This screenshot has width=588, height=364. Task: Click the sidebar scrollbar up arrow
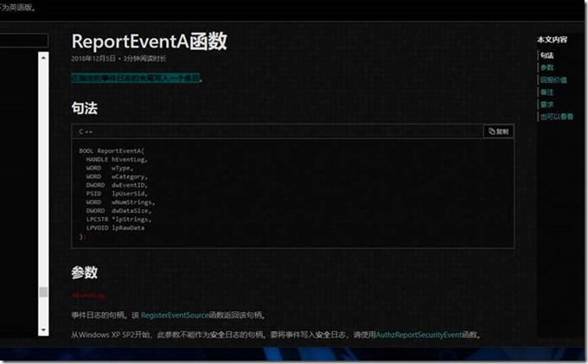(x=43, y=57)
